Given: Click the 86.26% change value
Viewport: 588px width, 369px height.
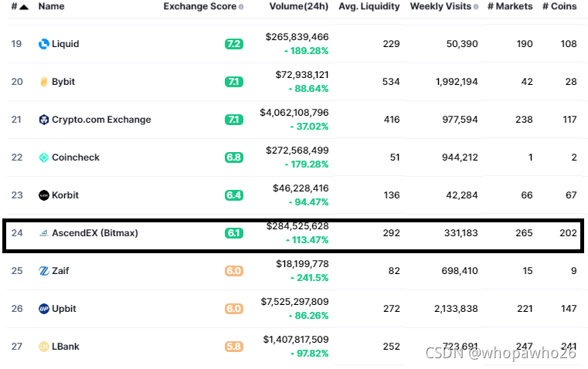Looking at the screenshot, I should click(x=311, y=316).
